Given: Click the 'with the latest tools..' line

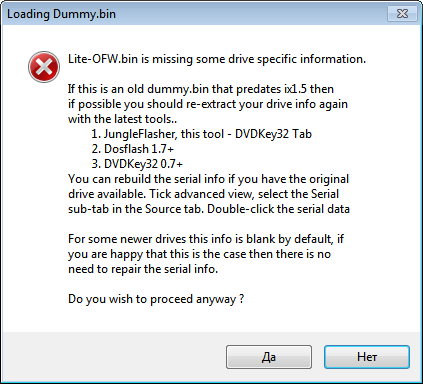Looking at the screenshot, I should click(x=122, y=119).
